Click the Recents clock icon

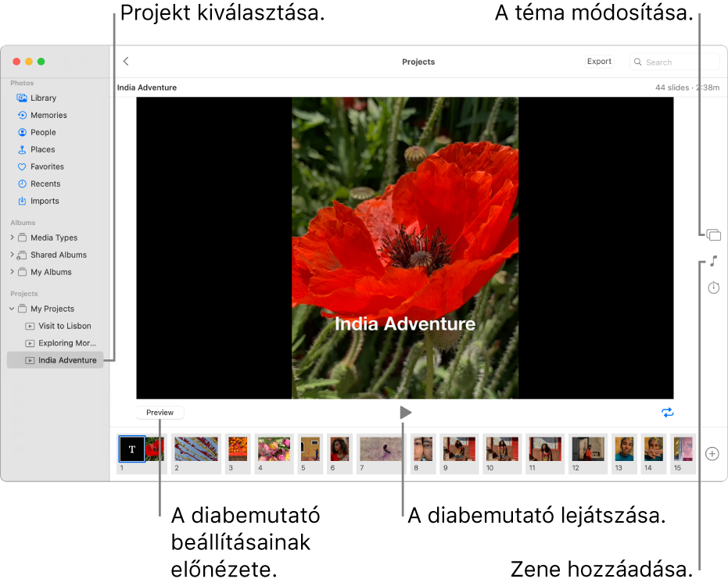22,184
